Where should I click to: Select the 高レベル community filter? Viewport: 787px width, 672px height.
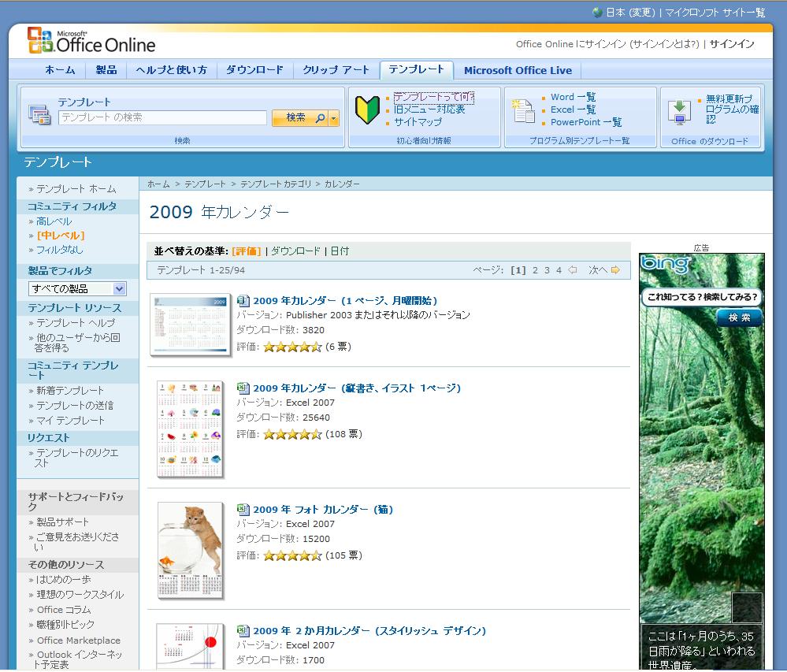click(54, 221)
